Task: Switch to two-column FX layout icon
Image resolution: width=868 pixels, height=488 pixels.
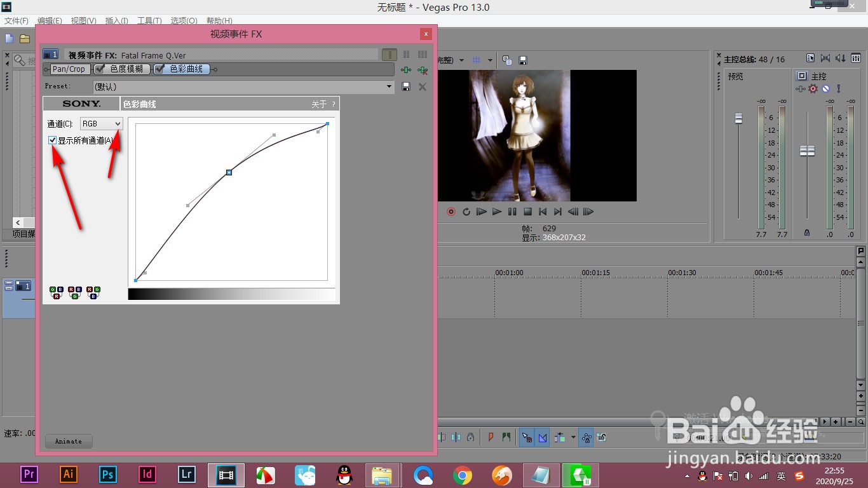Action: tap(407, 55)
